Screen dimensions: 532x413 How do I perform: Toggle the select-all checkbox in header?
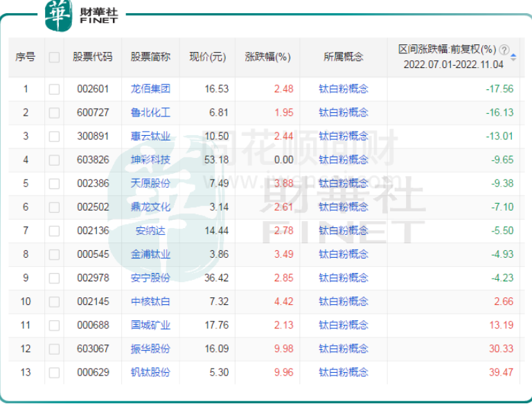coord(54,57)
